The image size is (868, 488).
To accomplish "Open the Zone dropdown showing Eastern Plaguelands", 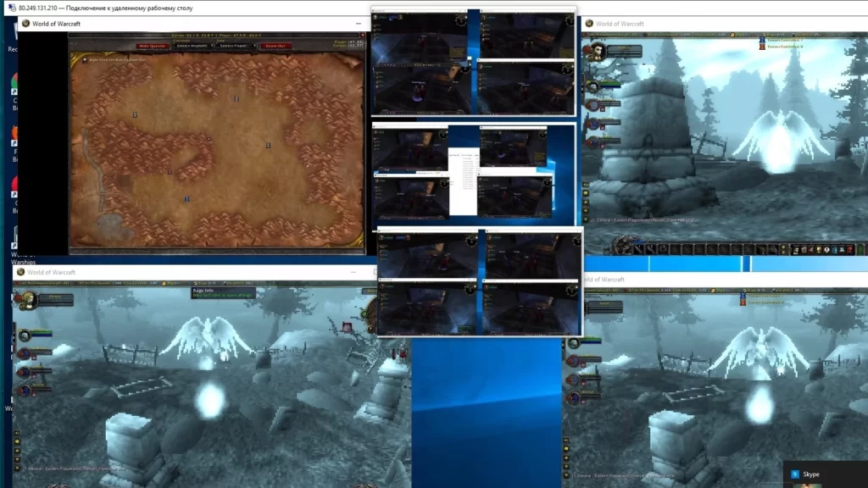I will coord(236,46).
